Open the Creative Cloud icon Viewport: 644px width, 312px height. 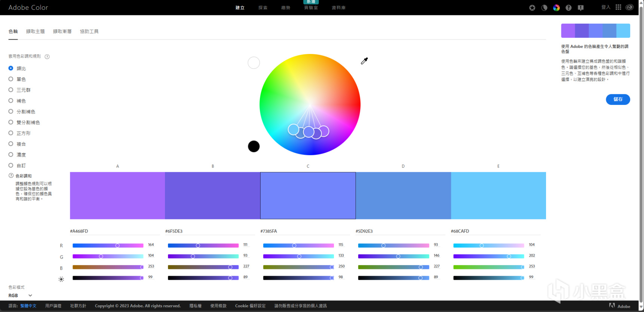[x=630, y=7]
